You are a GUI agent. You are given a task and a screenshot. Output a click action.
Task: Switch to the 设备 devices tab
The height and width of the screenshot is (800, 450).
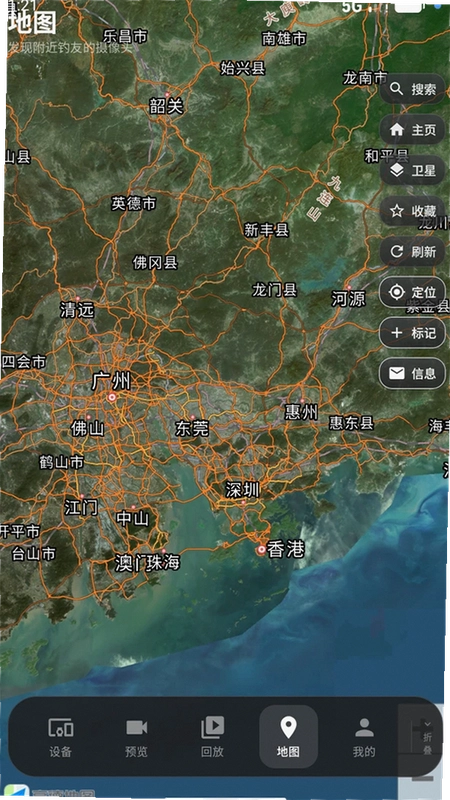[61, 737]
